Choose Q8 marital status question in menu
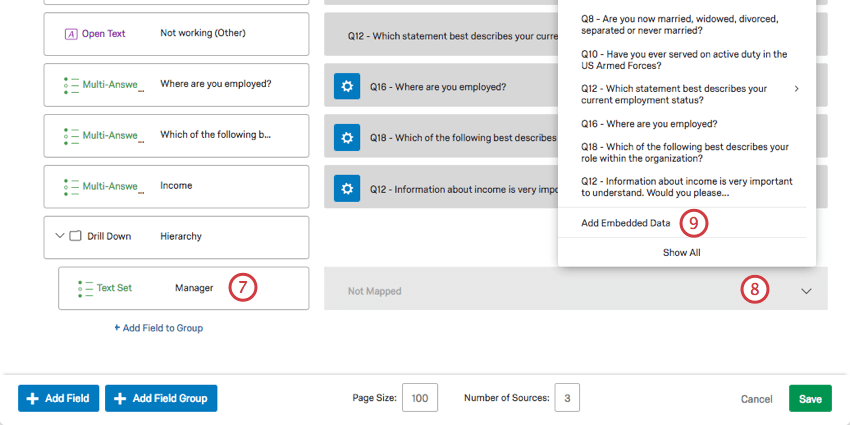The width and height of the screenshot is (850, 425). (x=679, y=25)
